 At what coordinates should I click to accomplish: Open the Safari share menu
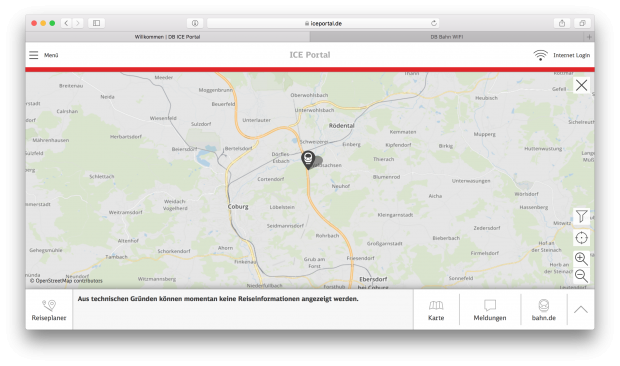coord(562,23)
